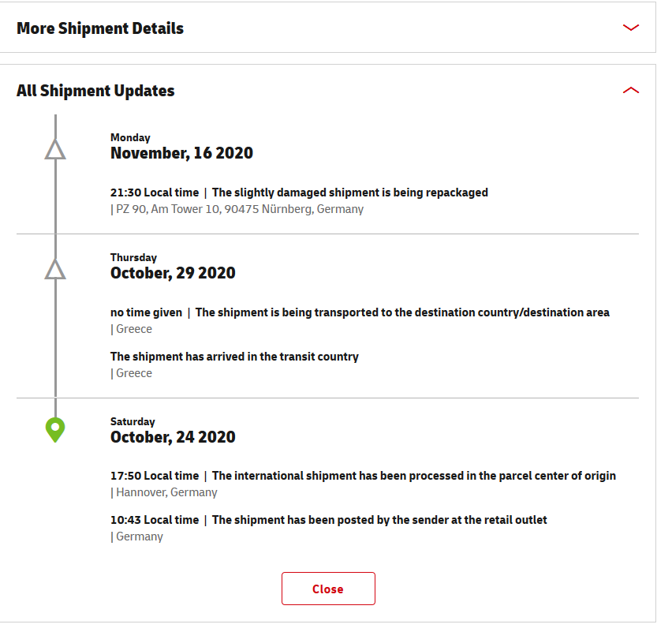Screen dimensions: 672x643
Task: Click the October, 24 2020 date heading
Action: (x=173, y=437)
